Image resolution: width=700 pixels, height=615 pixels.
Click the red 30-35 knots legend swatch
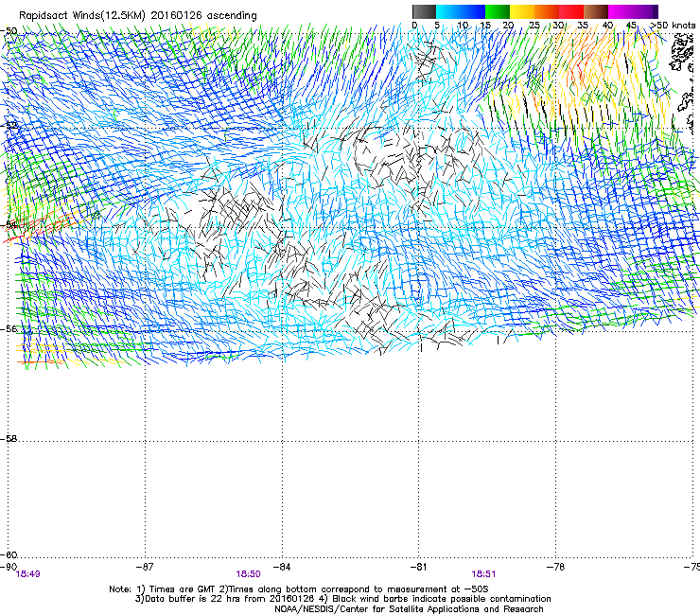(x=571, y=11)
